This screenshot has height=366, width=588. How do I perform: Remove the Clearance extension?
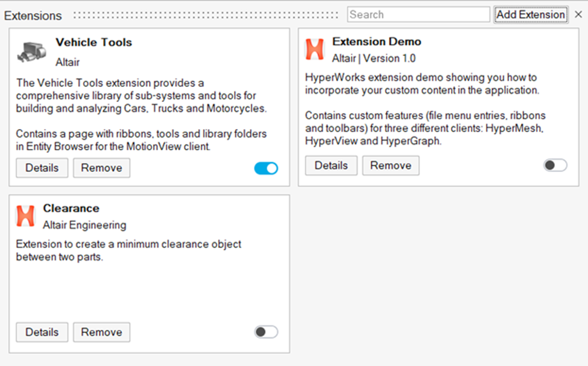102,332
